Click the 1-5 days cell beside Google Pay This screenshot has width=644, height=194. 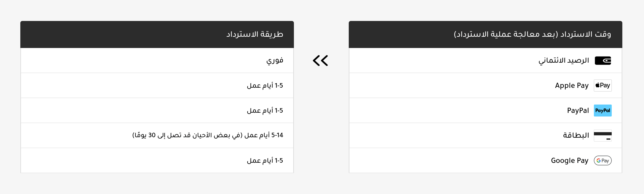coord(265,161)
